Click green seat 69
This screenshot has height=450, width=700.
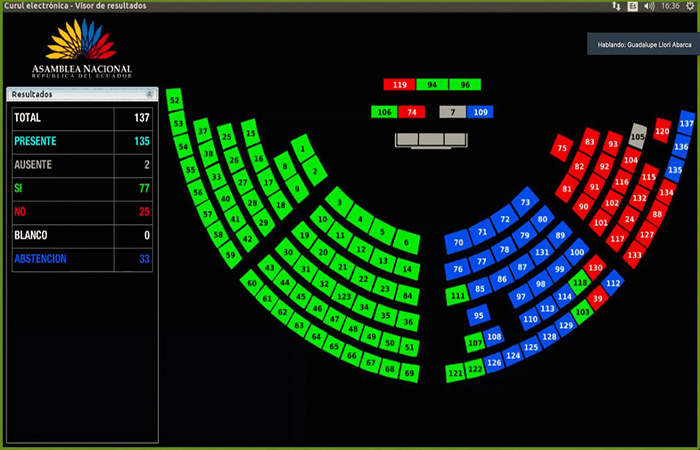click(409, 373)
